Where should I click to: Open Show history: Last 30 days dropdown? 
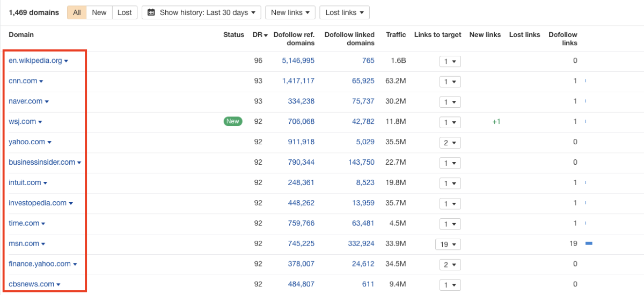tap(201, 12)
